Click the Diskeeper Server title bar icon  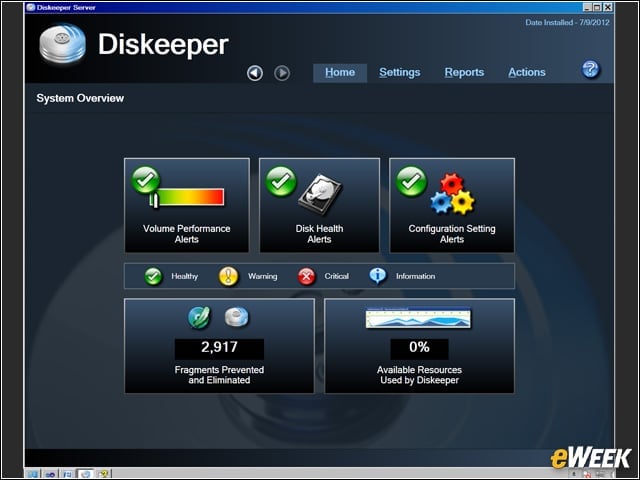[x=31, y=7]
